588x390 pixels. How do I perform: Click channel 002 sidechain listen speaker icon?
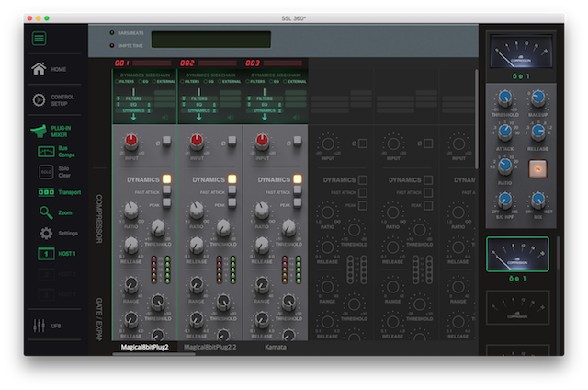[x=231, y=117]
